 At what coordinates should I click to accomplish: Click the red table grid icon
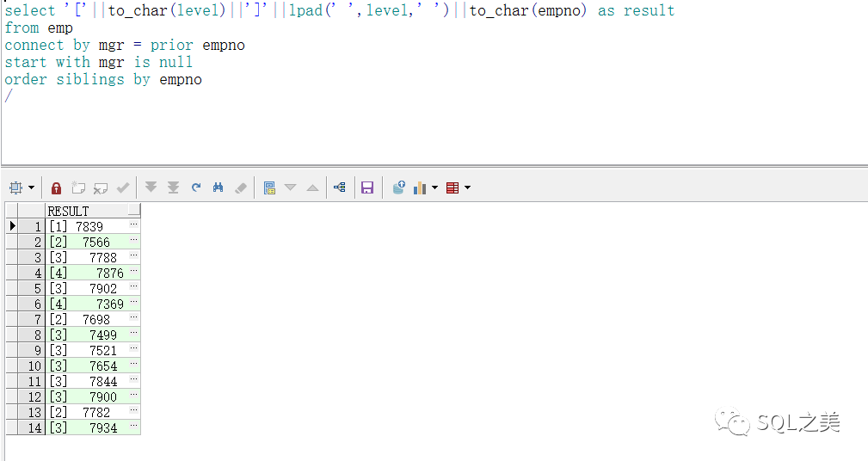(452, 188)
